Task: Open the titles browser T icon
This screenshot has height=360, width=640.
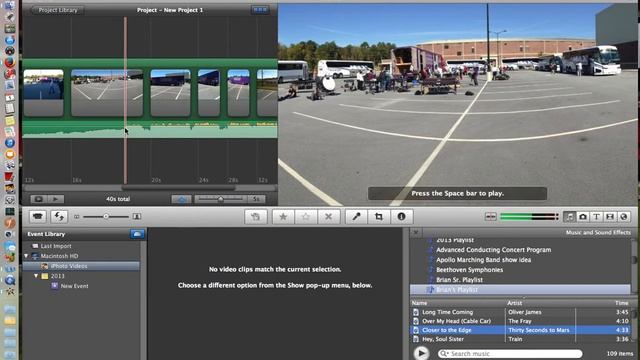Action: [x=596, y=217]
